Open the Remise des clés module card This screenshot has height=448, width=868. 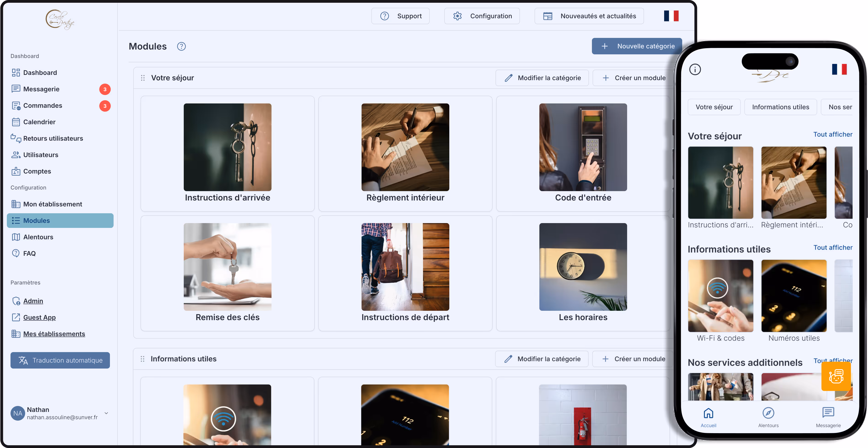[227, 273]
